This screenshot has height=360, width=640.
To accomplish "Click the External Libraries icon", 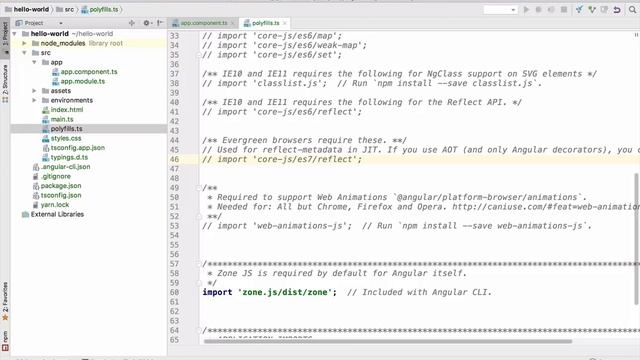I will click(25, 214).
